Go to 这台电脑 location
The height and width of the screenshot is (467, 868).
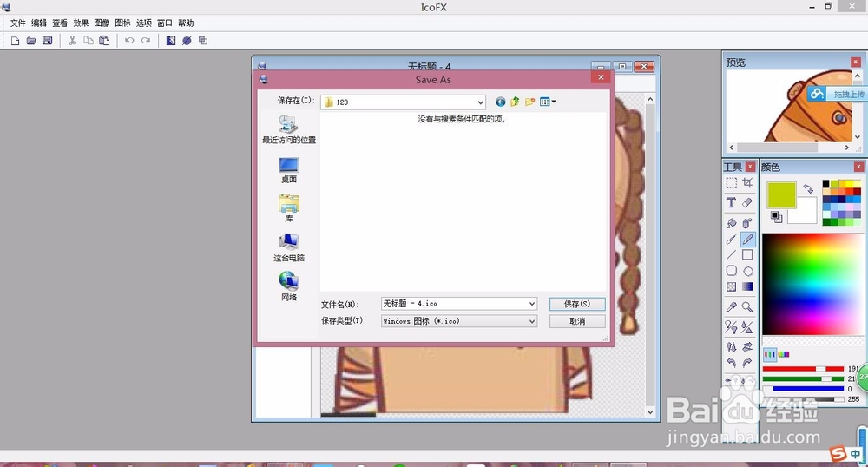(289, 247)
